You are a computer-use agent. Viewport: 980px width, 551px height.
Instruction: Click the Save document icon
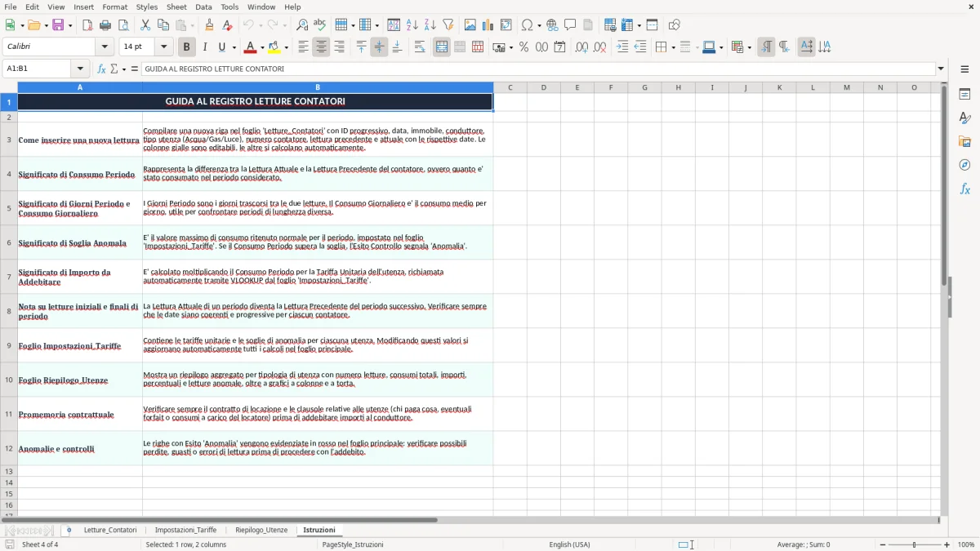(58, 25)
